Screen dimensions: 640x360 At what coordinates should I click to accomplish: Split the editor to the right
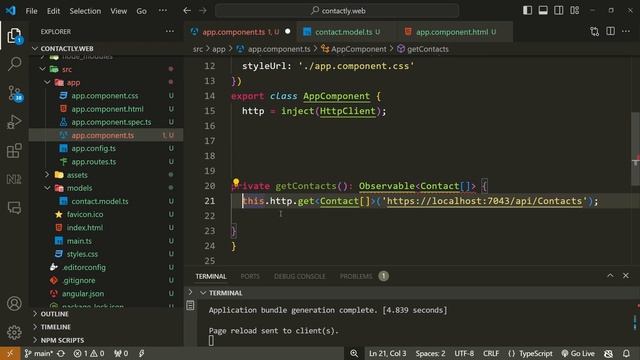tap(610, 31)
